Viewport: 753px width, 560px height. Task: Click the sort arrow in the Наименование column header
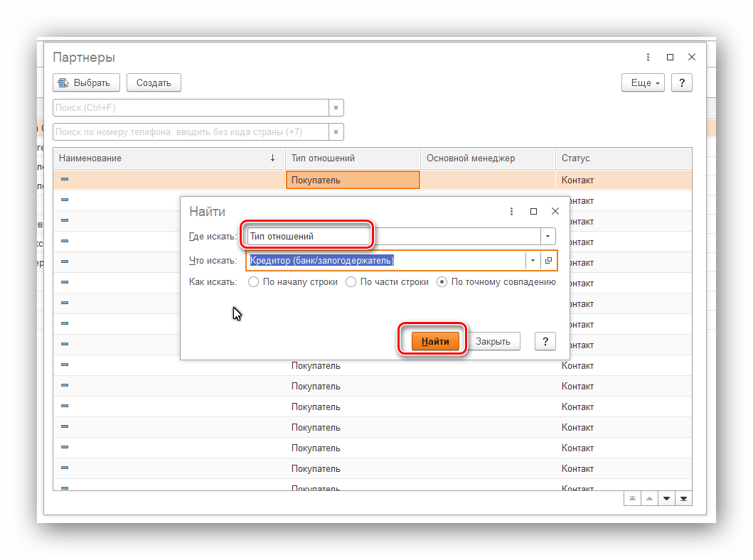pos(273,158)
